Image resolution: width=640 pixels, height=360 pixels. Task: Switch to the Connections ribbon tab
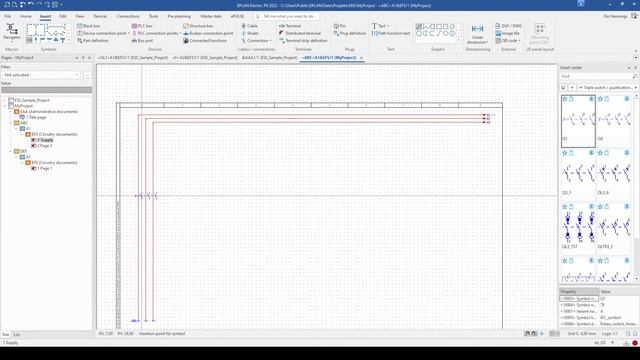point(128,16)
